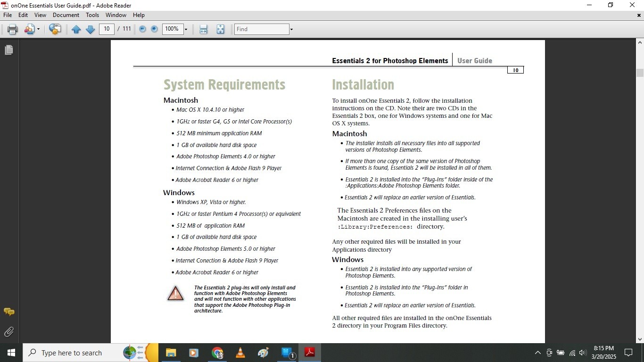Open the clock showing 8:15 PM
Image resolution: width=644 pixels, height=362 pixels.
pos(603,353)
